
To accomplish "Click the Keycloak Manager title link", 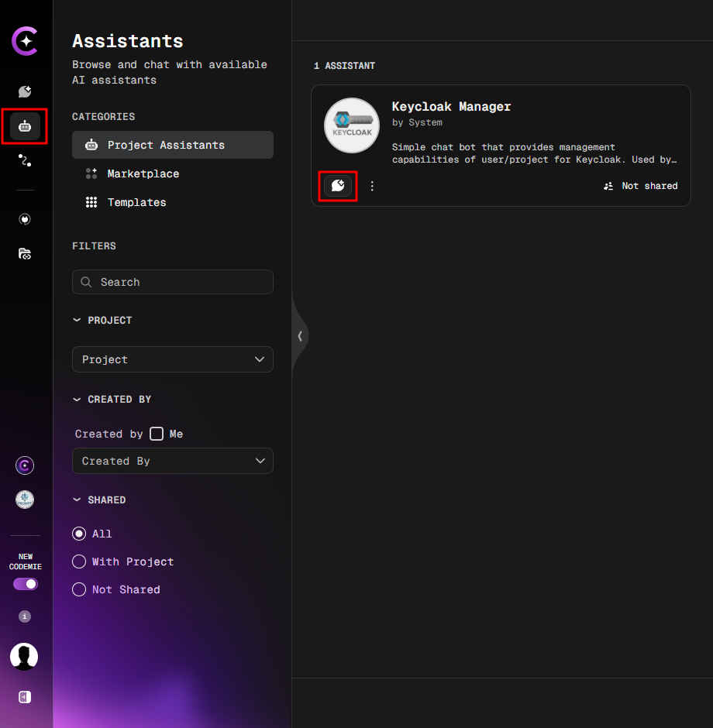I will [x=451, y=106].
